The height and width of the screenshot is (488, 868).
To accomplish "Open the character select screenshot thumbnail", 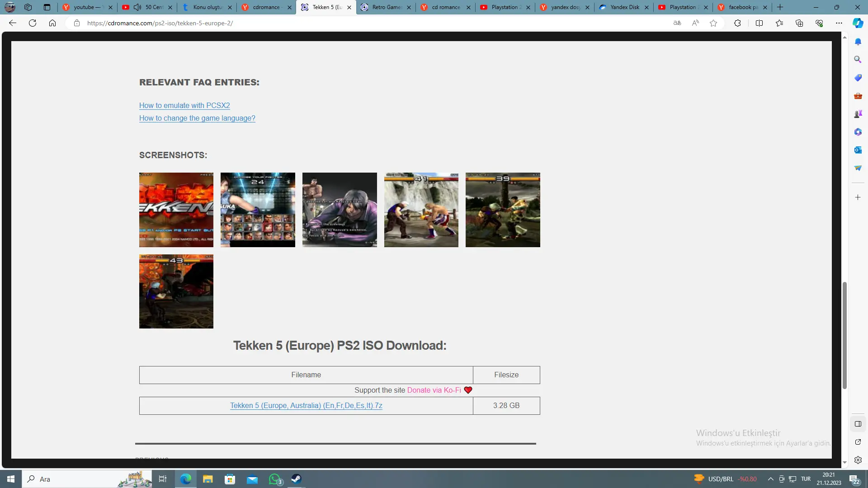I will (258, 210).
